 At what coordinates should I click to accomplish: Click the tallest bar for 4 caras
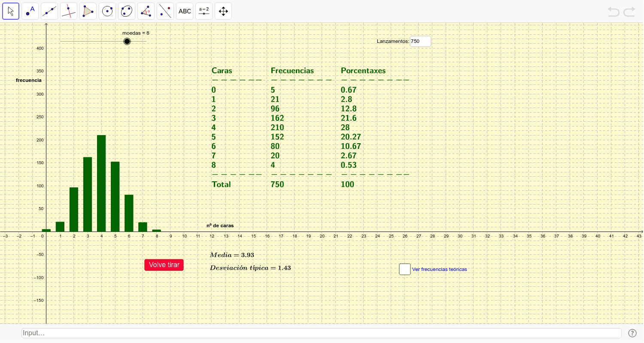101,184
